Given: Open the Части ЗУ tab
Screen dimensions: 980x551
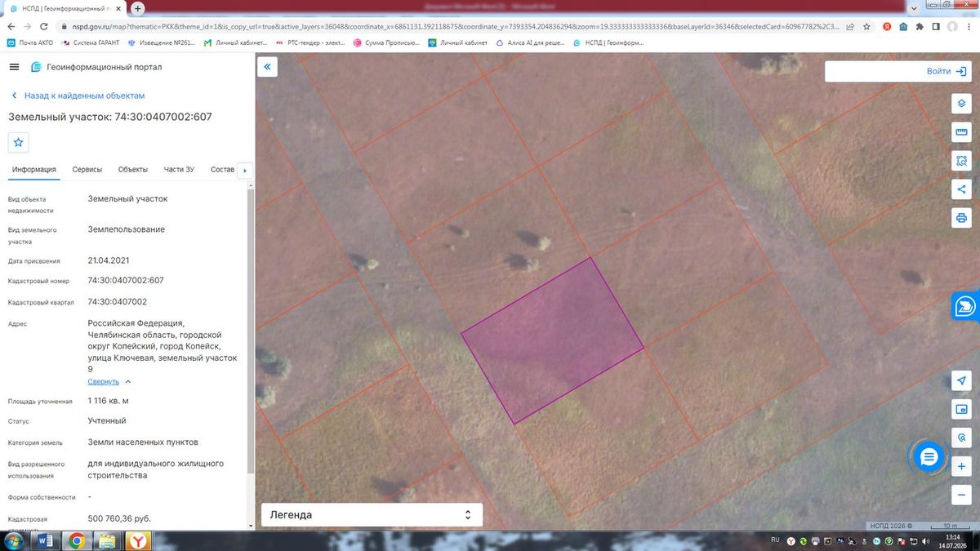Looking at the screenshot, I should tap(179, 170).
